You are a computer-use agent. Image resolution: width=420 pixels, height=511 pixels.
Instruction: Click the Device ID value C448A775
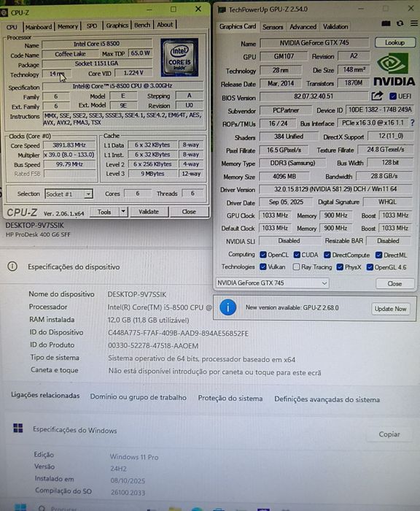(178, 334)
